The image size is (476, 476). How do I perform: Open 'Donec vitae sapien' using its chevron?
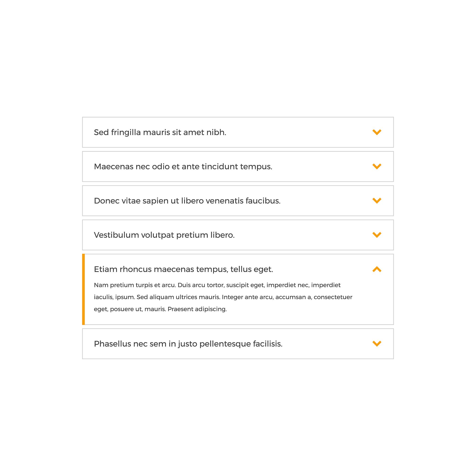click(377, 201)
